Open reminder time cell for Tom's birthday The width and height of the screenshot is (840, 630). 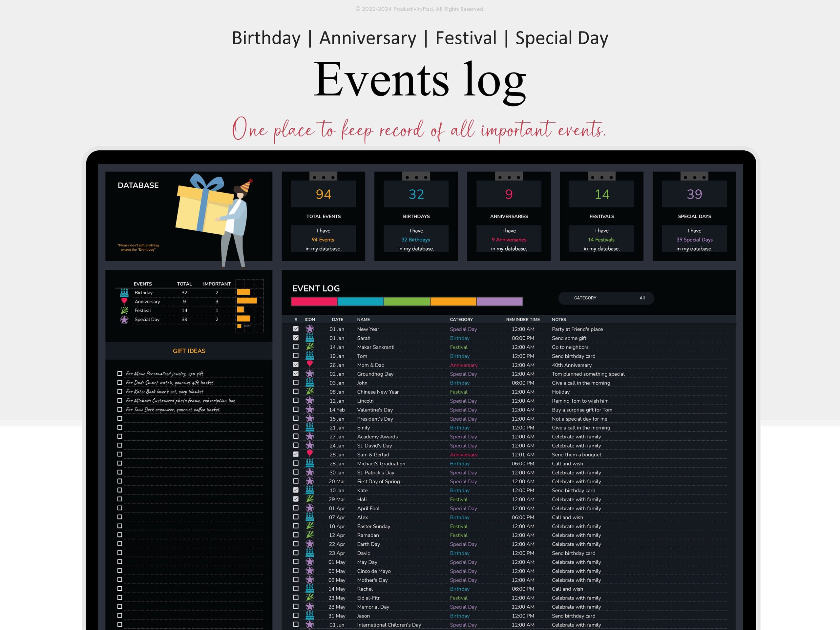[522, 356]
